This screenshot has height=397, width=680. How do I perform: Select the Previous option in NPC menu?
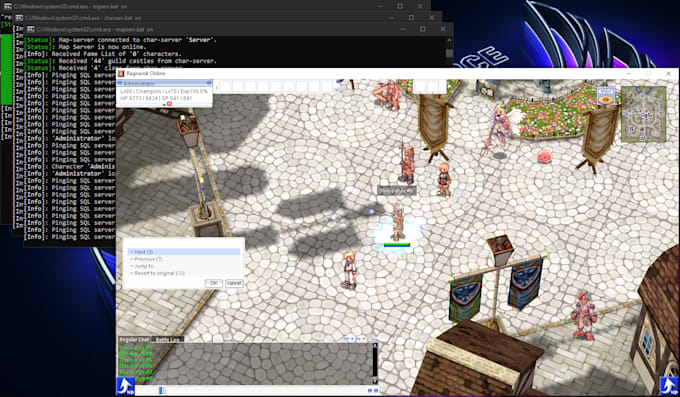pos(183,259)
